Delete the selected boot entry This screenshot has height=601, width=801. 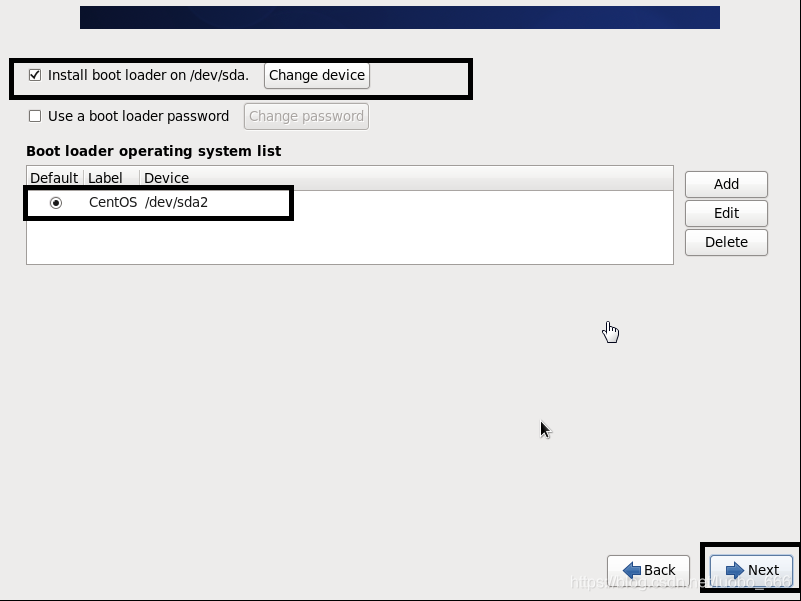pos(726,242)
